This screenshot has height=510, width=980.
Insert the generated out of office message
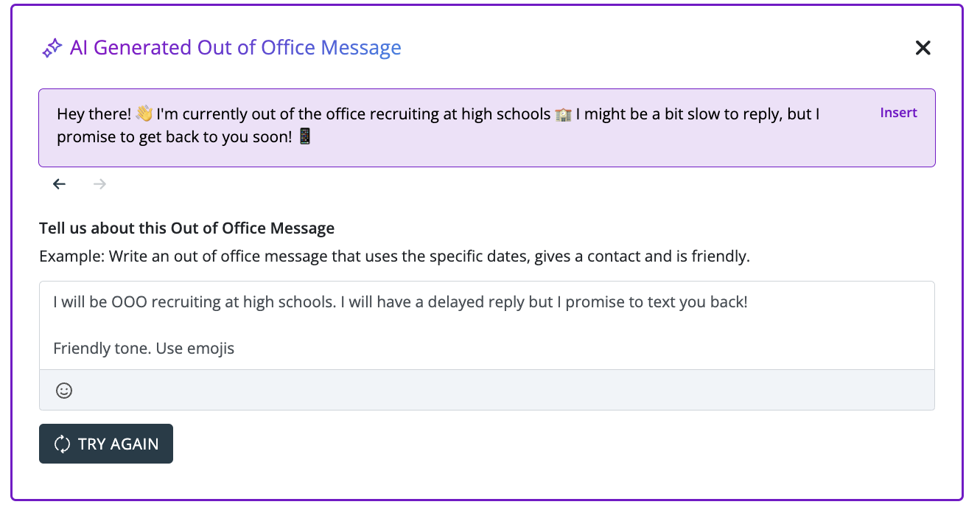click(x=898, y=113)
